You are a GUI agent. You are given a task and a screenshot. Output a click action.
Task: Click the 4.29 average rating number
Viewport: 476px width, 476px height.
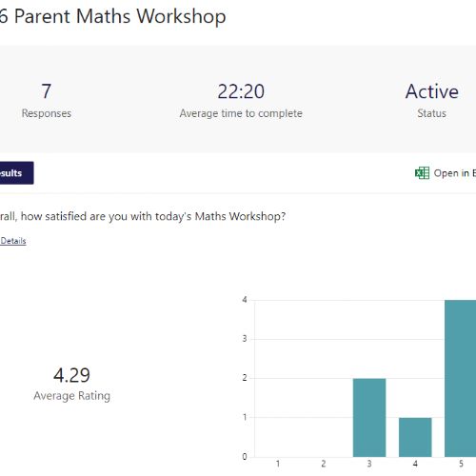[x=71, y=375]
